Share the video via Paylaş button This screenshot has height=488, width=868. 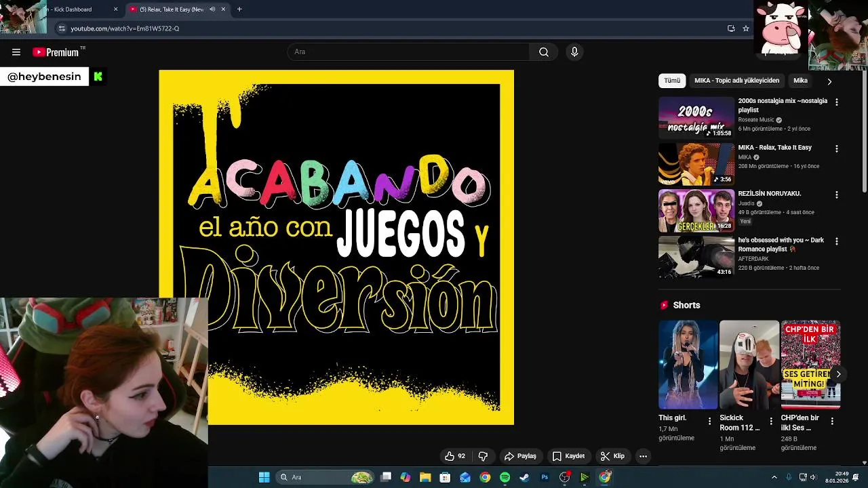click(521, 456)
